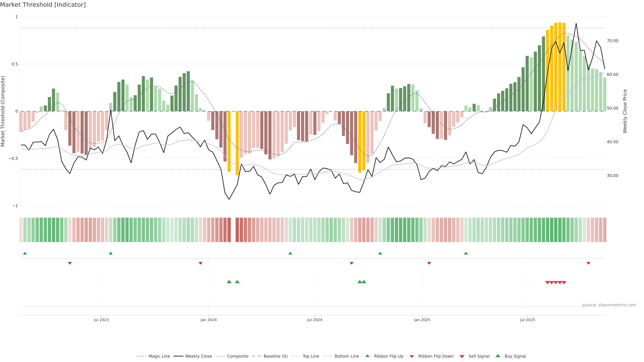The image size is (644, 362).
Task: Click Buy Signal legend green triangle
Action: pos(498,356)
